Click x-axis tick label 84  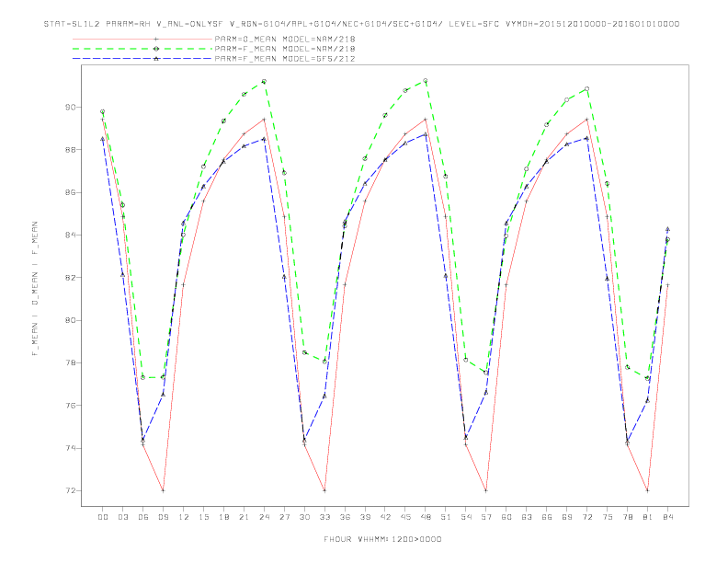coord(668,517)
